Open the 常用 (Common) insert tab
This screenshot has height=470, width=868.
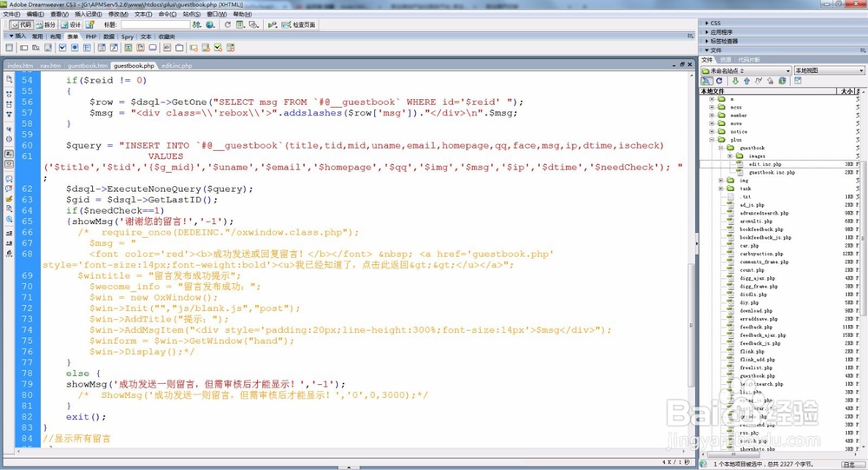tap(37, 36)
